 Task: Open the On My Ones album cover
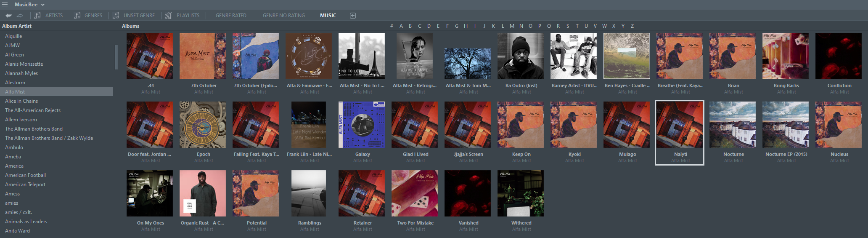150,193
